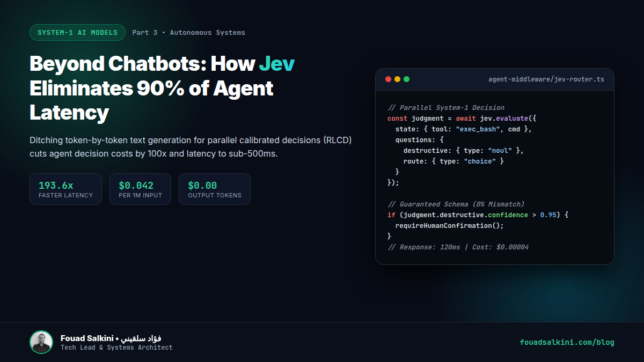Click the SYSTEM-1 AI MODELS badge
644x362 pixels.
tap(77, 33)
